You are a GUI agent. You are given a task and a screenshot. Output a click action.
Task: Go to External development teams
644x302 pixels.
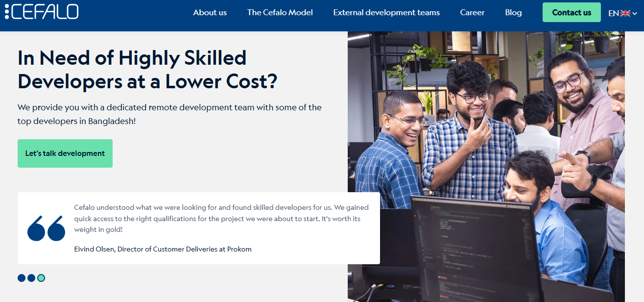click(386, 13)
